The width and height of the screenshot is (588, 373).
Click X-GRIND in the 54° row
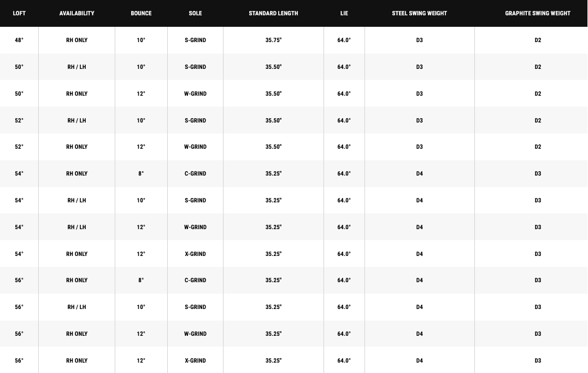[195, 254]
